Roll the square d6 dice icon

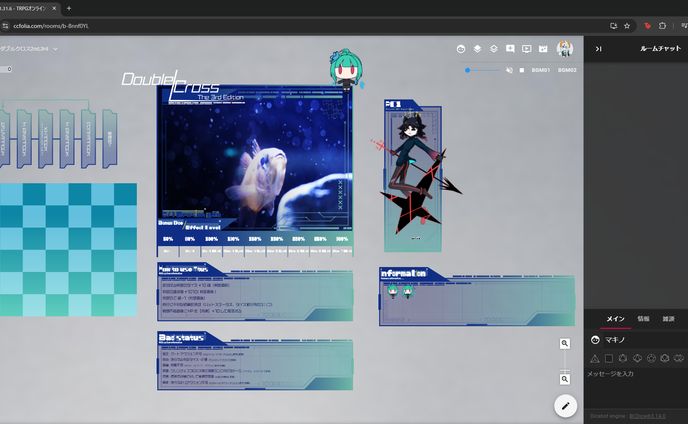coord(609,359)
